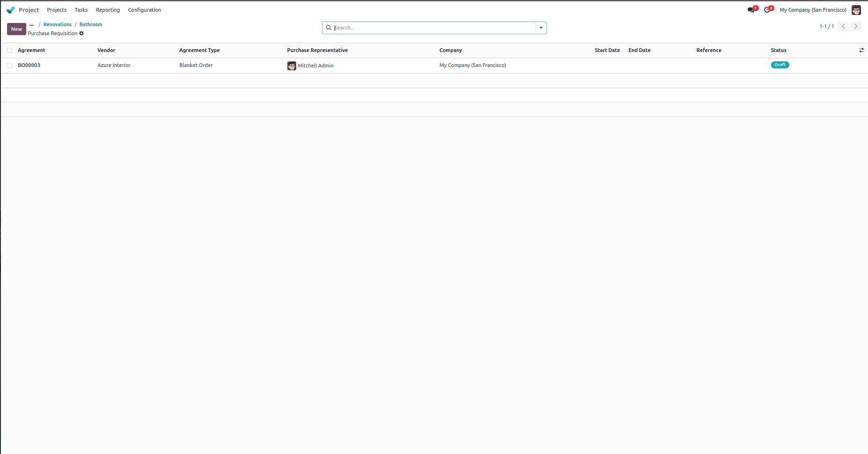Toggle the search options dropdown arrow
Image resolution: width=868 pixels, height=454 pixels.
point(541,28)
